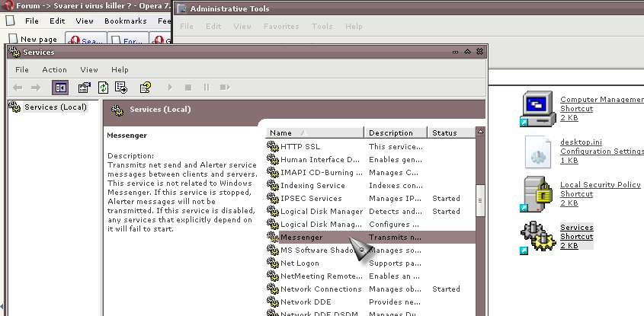Open the Help menu in Services

[x=120, y=70]
